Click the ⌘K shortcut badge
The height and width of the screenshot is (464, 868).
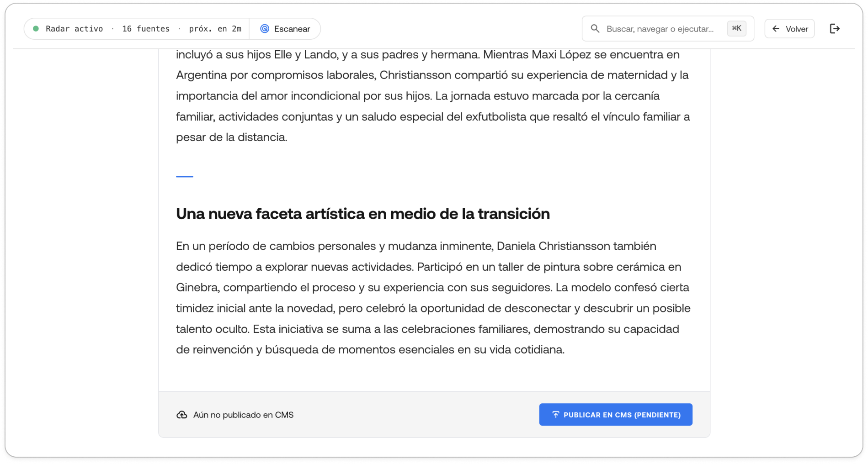coord(736,28)
